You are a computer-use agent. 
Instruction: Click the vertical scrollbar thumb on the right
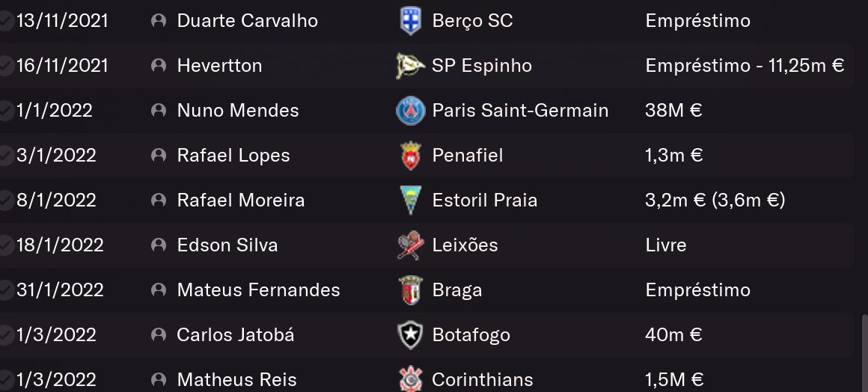pyautogui.click(x=865, y=352)
